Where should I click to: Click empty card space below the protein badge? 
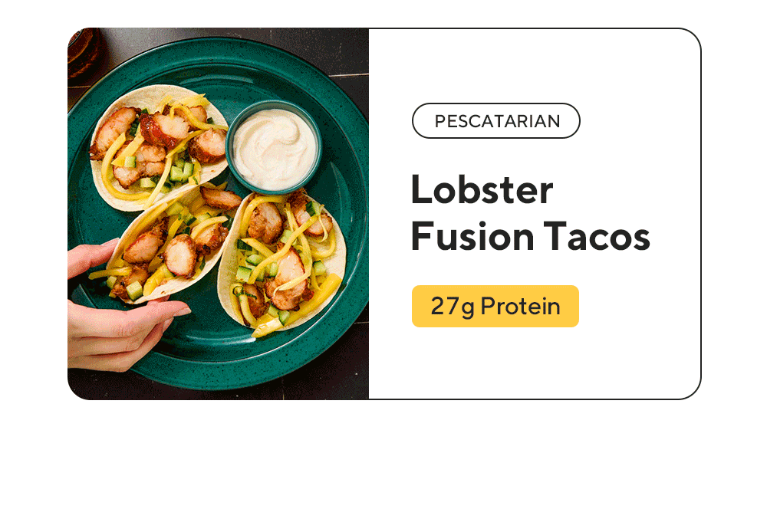pos(533,363)
